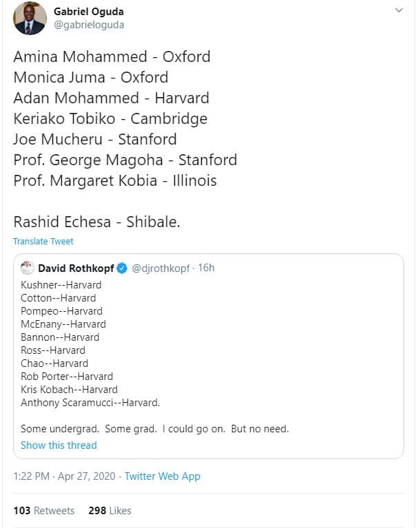
Task: Click David Rothkopf's small avatar in quoted tweet
Action: point(28,268)
